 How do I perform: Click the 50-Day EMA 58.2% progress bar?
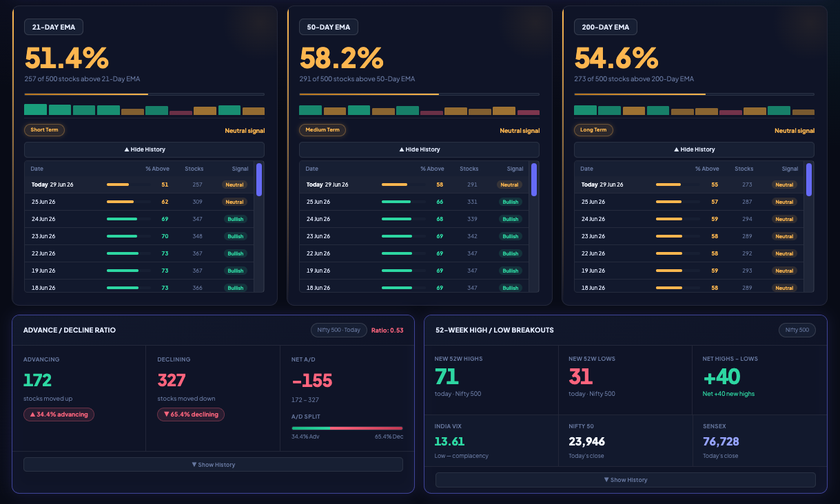click(419, 94)
